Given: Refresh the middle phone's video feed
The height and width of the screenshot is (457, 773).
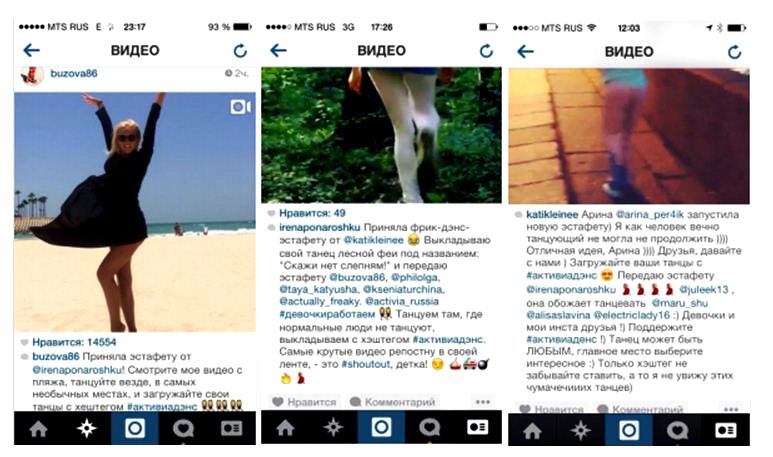Looking at the screenshot, I should [486, 50].
